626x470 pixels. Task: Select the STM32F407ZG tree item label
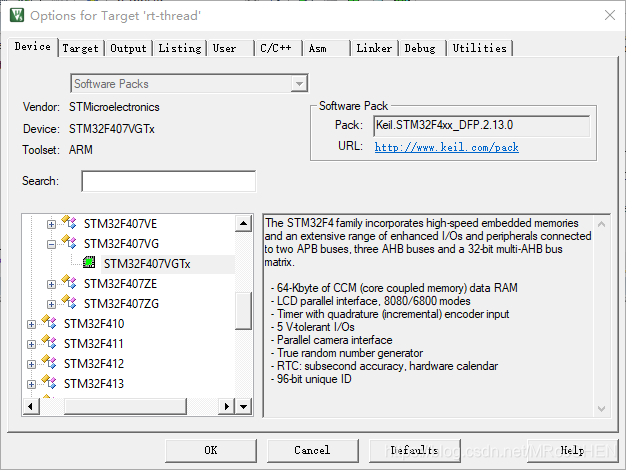(x=121, y=303)
